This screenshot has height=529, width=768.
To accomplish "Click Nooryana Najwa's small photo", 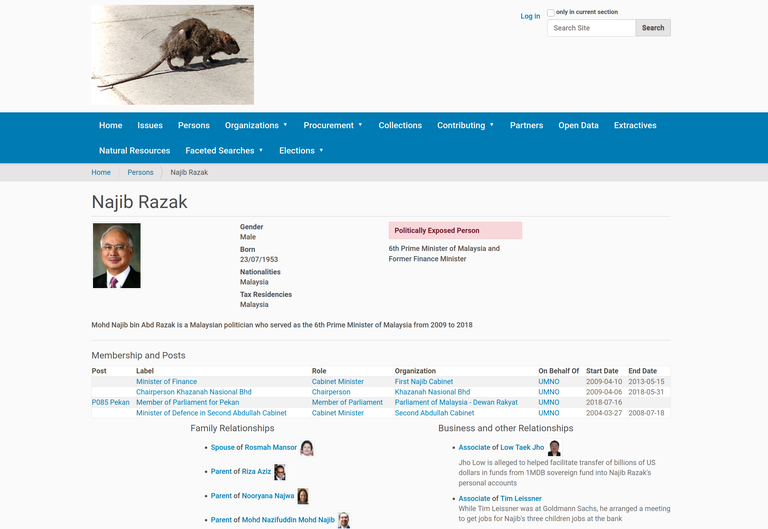I will click(303, 496).
